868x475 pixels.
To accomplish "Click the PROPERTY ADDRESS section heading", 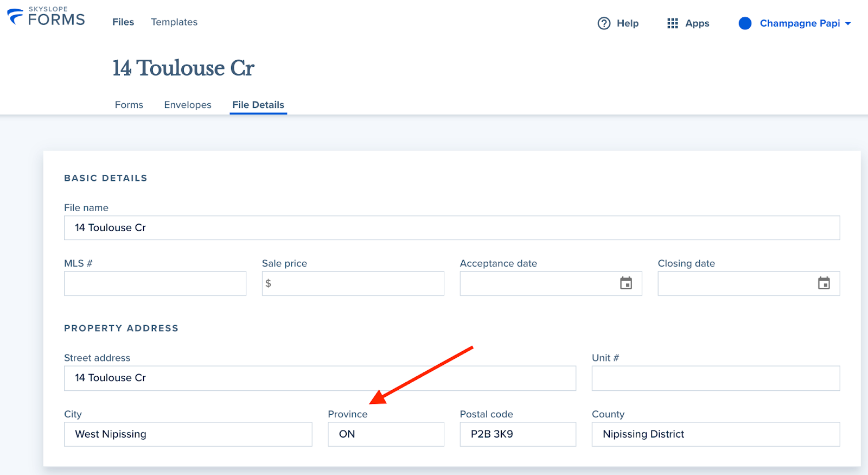I will tap(122, 328).
